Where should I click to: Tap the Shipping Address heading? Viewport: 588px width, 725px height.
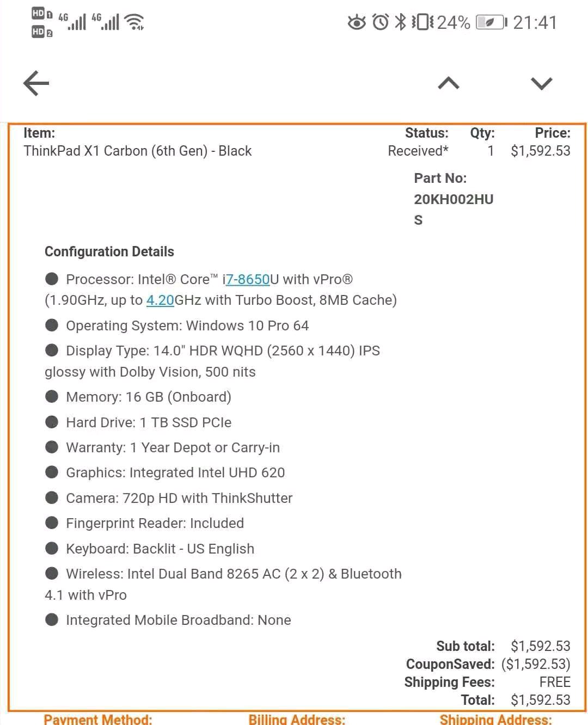pos(495,719)
